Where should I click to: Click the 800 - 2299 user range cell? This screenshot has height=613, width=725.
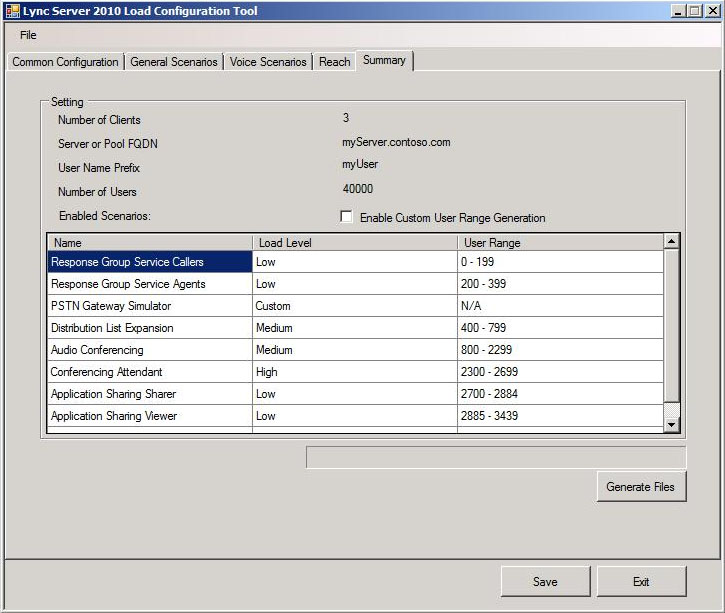[x=560, y=350]
